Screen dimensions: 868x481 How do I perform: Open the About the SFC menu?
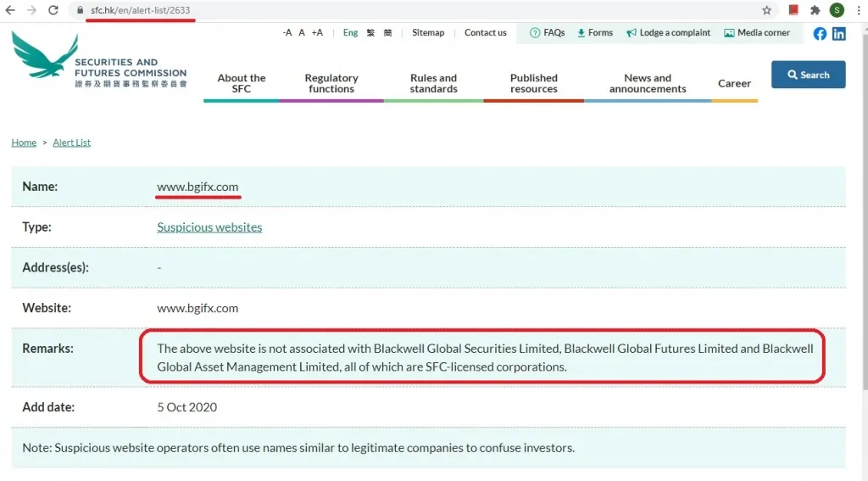pos(242,83)
